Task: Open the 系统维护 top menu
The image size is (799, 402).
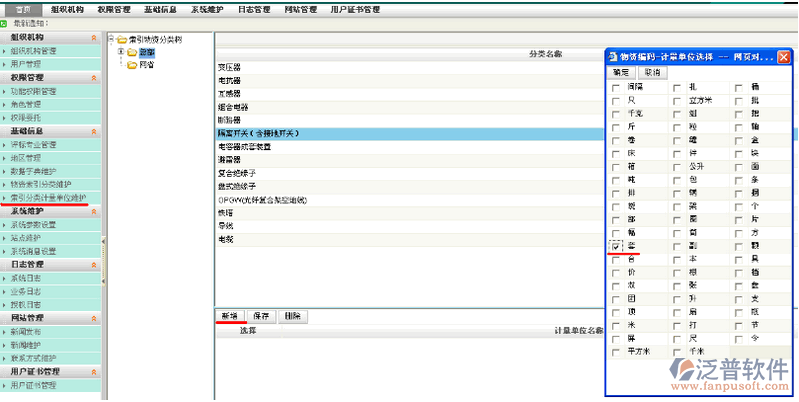Action: tap(209, 8)
